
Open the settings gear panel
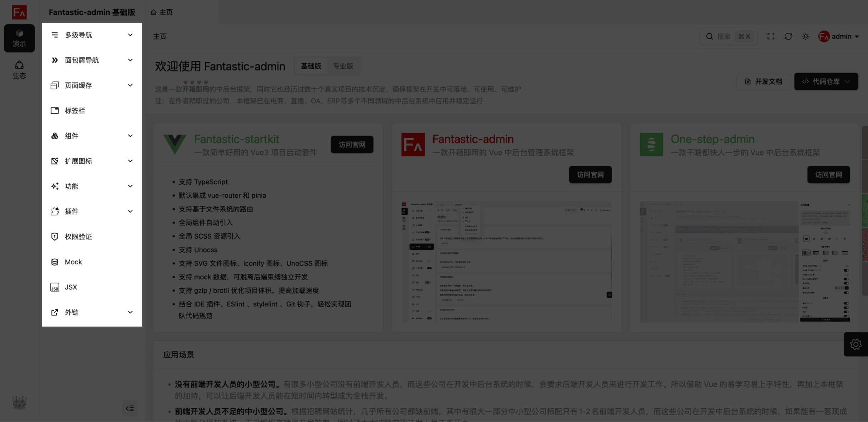point(856,344)
